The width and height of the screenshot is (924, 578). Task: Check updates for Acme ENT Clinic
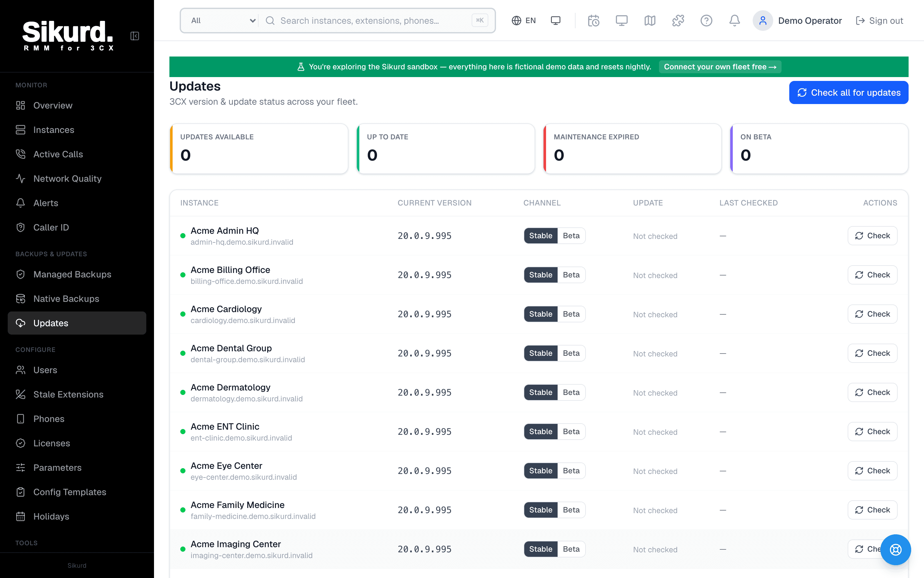click(872, 432)
